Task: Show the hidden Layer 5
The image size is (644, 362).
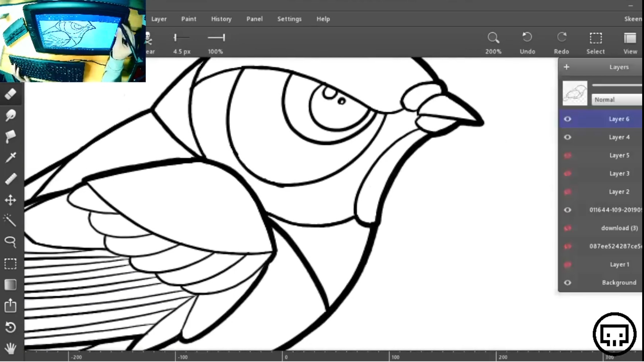Action: pos(567,156)
